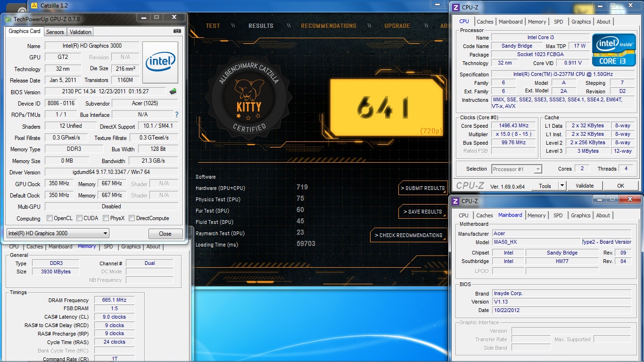Toggle the DirectCompute checkbox
Screen dimensions: 644x362
click(x=132, y=218)
